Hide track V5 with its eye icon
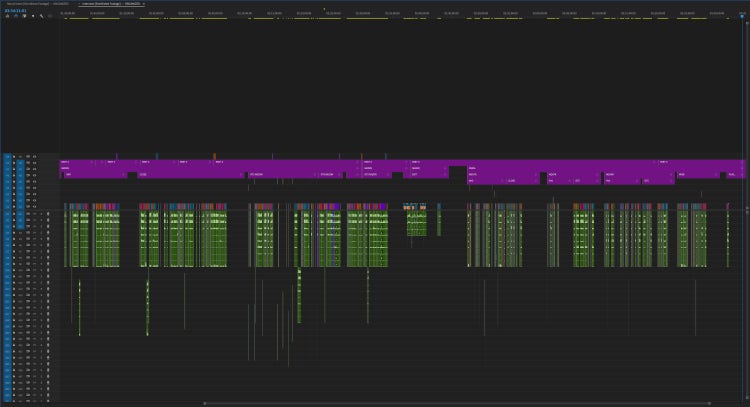 click(x=34, y=181)
